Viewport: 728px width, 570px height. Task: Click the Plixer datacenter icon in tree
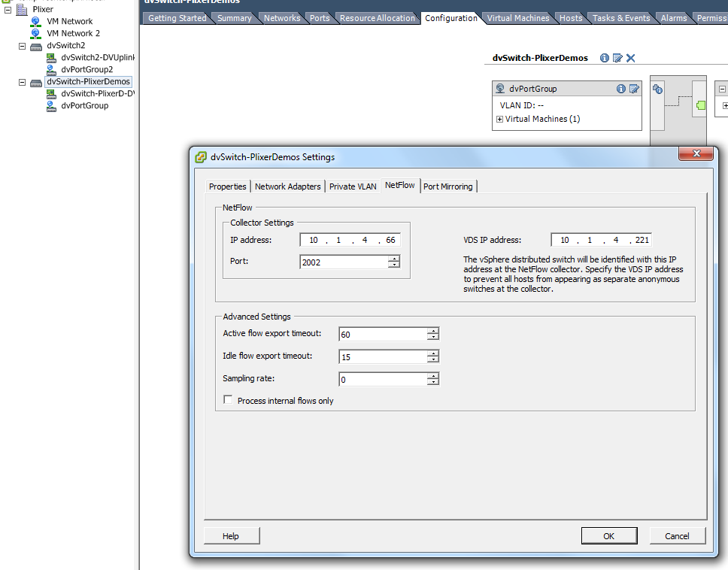click(x=22, y=9)
